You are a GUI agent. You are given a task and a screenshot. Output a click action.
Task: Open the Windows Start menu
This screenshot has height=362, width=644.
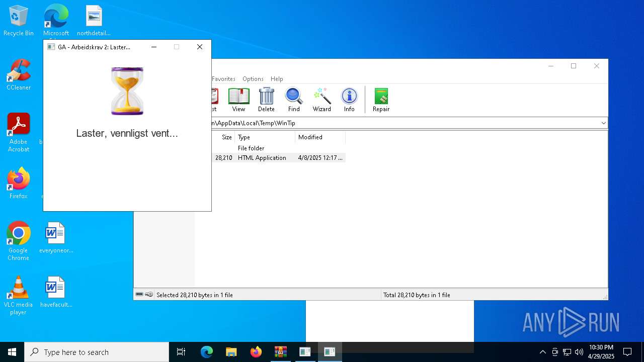click(x=12, y=352)
